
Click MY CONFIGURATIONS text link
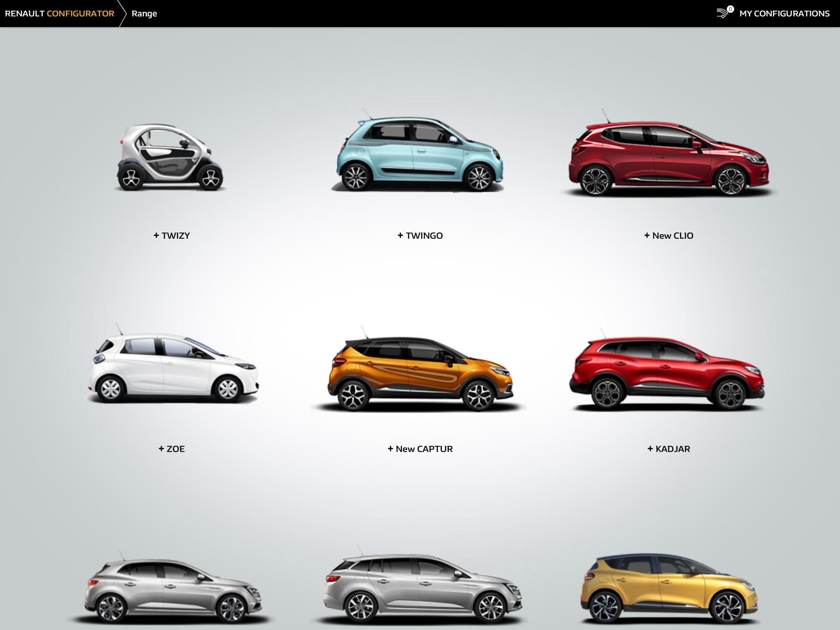click(784, 14)
